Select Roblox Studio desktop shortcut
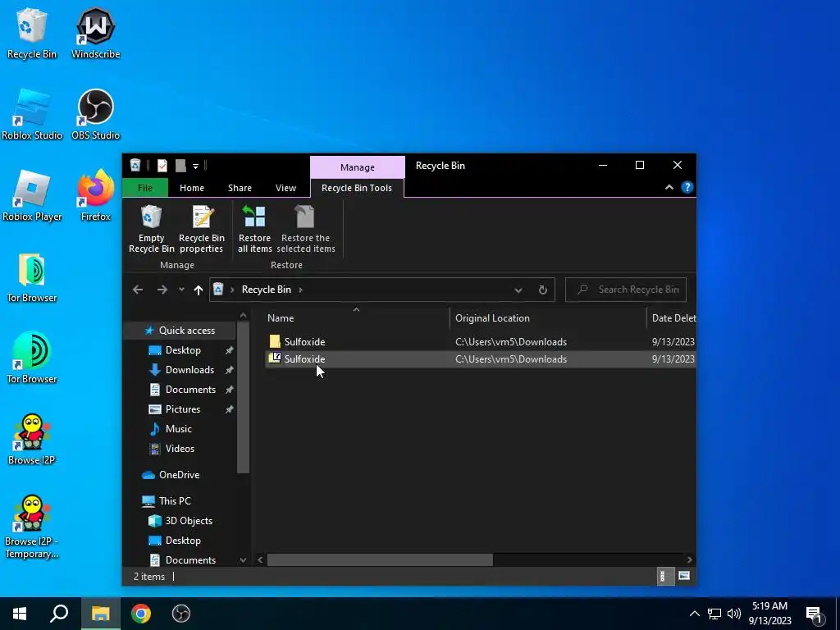This screenshot has height=630, width=840. pos(32,114)
